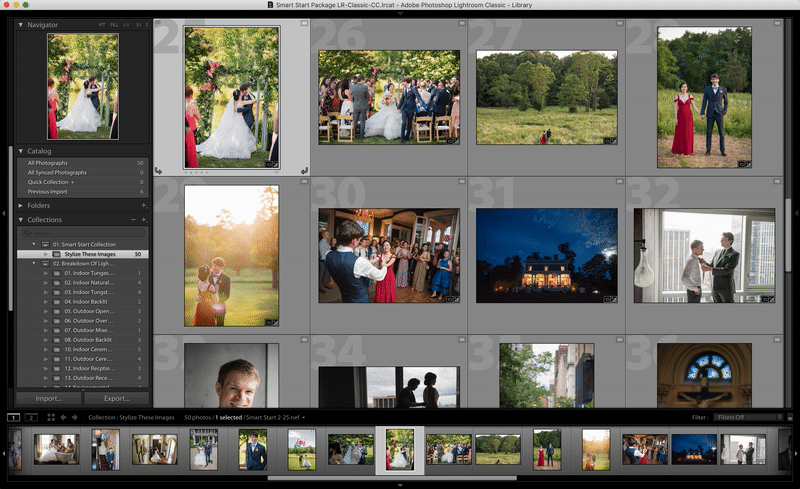
Task: Select All Photographs in Catalog
Action: (50, 162)
